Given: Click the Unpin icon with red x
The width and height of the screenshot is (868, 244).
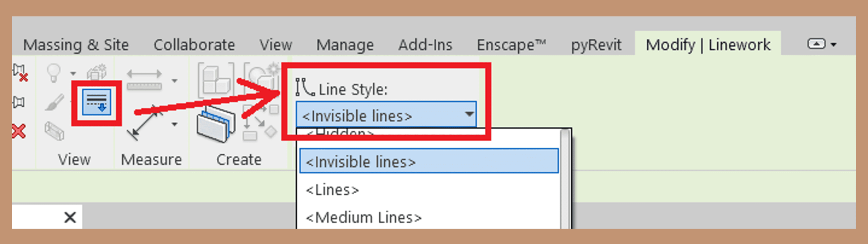Looking at the screenshot, I should [x=20, y=72].
